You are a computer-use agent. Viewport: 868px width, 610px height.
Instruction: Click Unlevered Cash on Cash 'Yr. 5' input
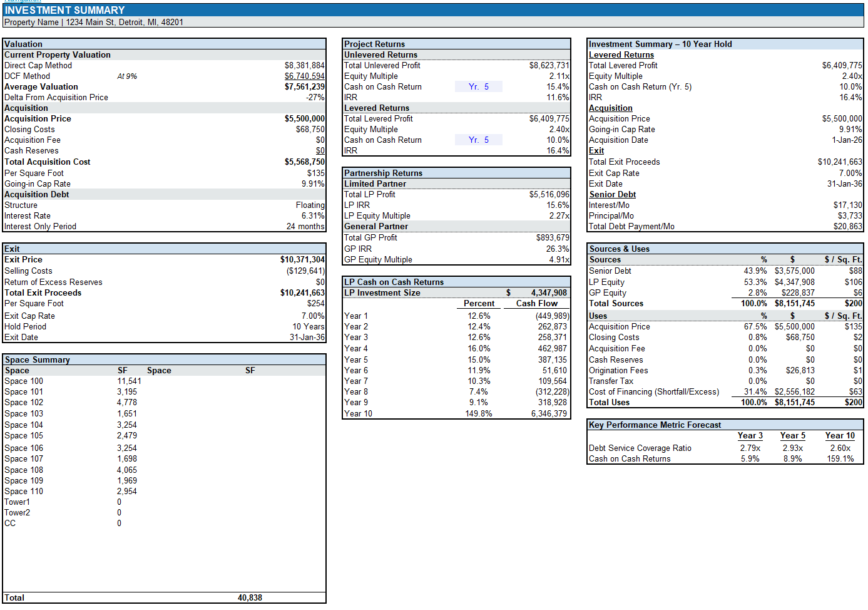(479, 86)
